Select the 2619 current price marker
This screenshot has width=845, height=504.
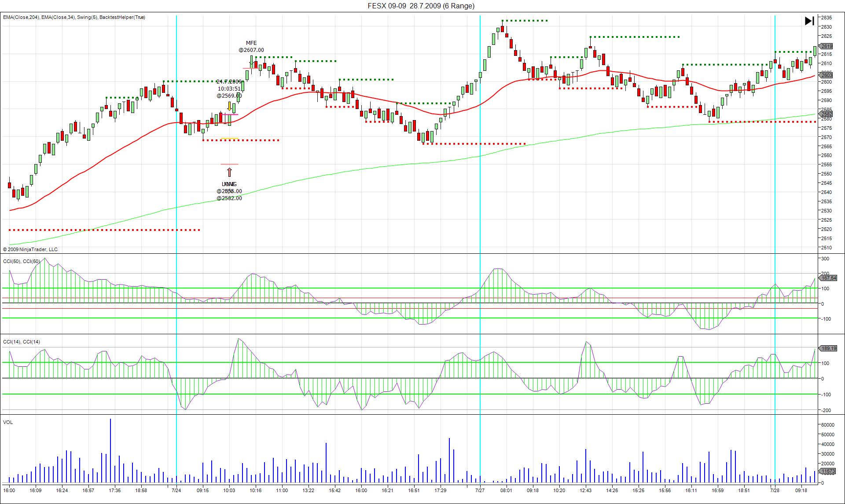826,46
